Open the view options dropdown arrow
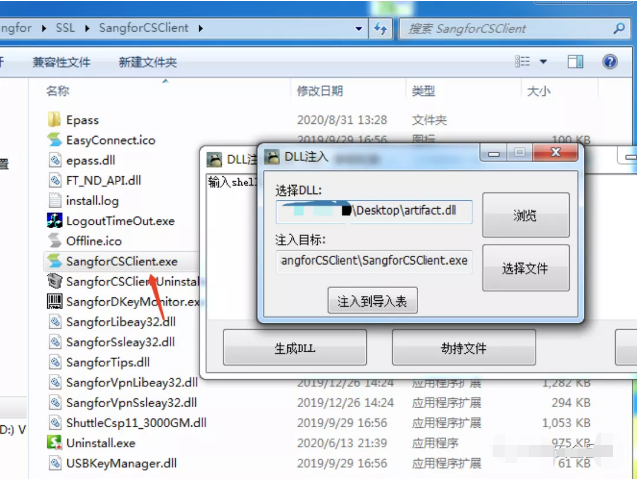This screenshot has width=639, height=497. 543,62
